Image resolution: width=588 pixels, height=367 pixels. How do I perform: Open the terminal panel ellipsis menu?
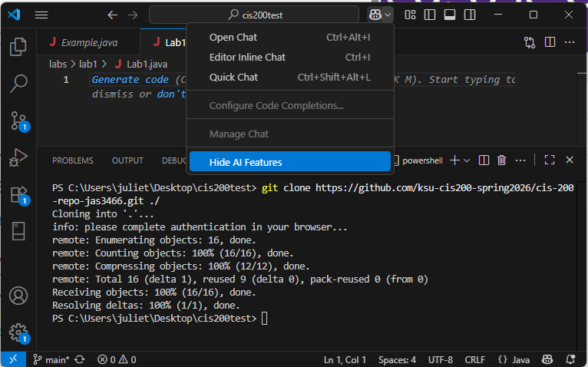click(520, 160)
